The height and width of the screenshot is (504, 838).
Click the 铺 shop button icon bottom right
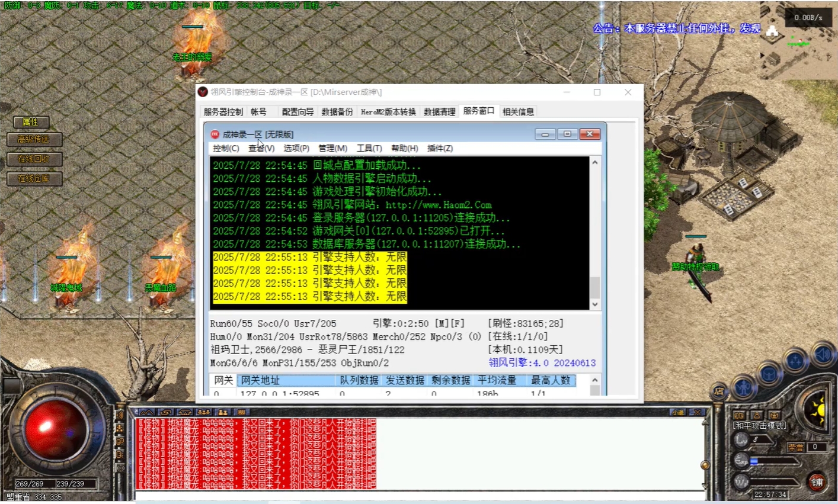pyautogui.click(x=817, y=481)
